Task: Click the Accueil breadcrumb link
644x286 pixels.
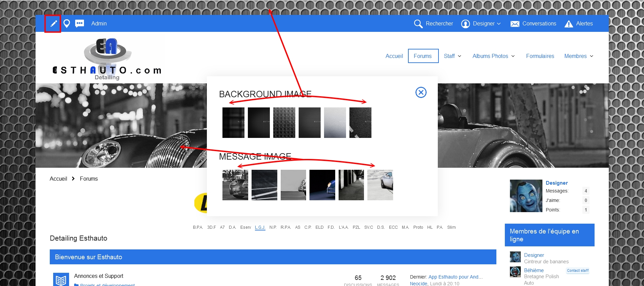Action: [x=58, y=179]
